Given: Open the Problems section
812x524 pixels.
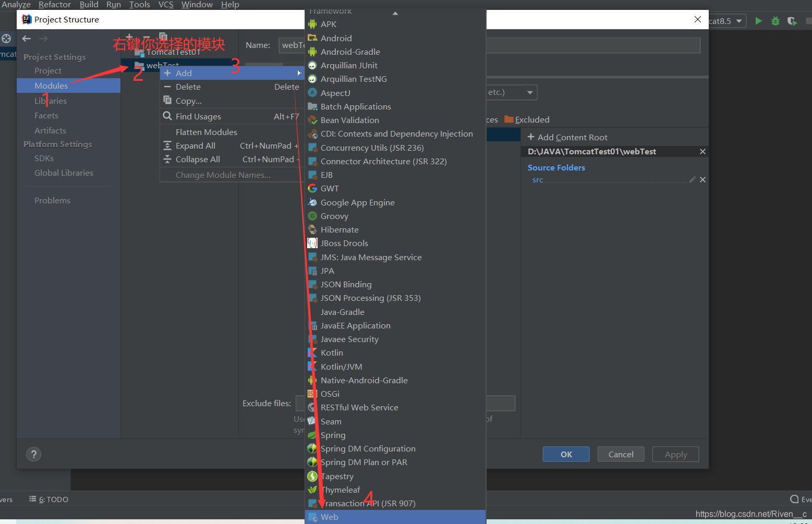Looking at the screenshot, I should tap(52, 200).
